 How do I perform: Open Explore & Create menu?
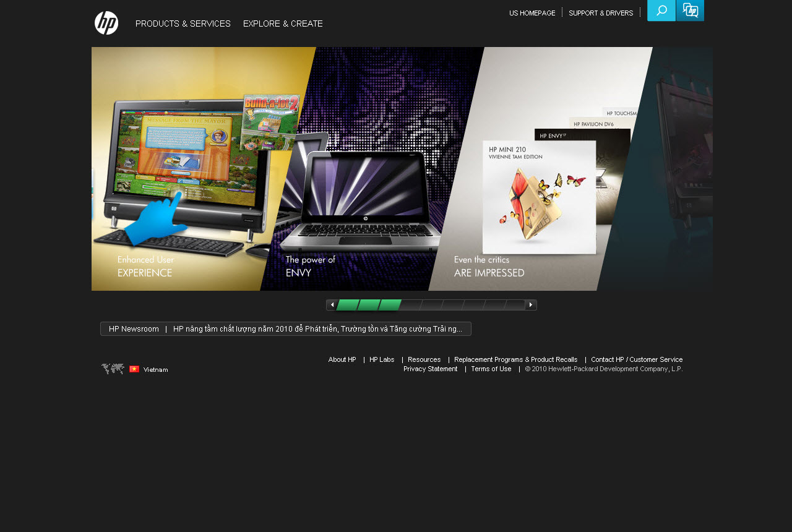[283, 24]
